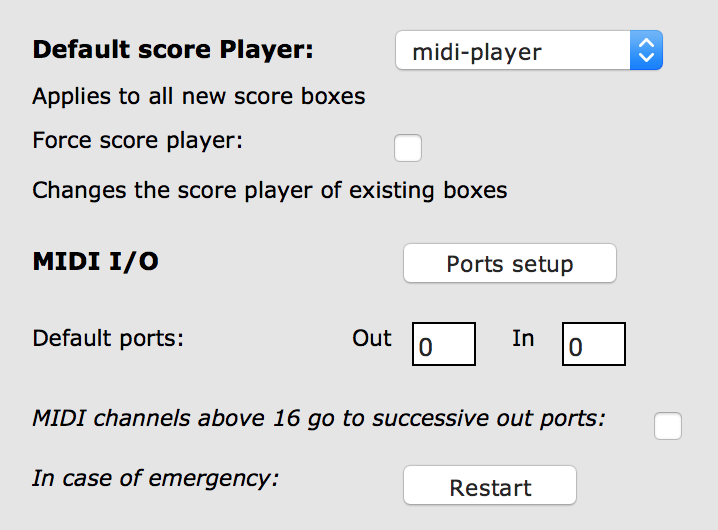This screenshot has height=530, width=718.
Task: Click the 'Force score player:' label text
Action: [x=137, y=140]
